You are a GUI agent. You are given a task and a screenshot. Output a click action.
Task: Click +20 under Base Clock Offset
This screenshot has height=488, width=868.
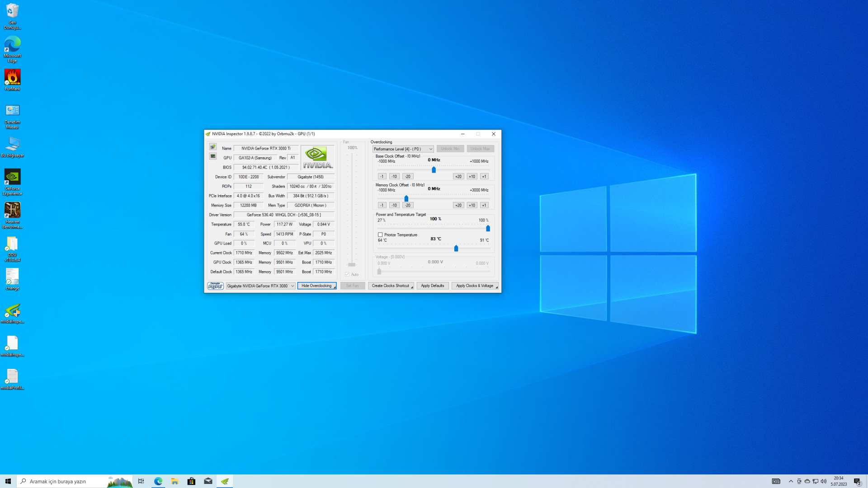(458, 177)
